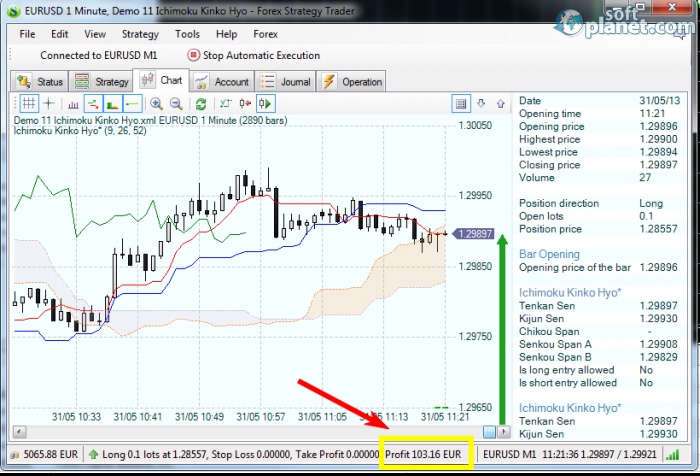Click the Open lots 0.1 row
700x476 pixels.
[x=599, y=217]
